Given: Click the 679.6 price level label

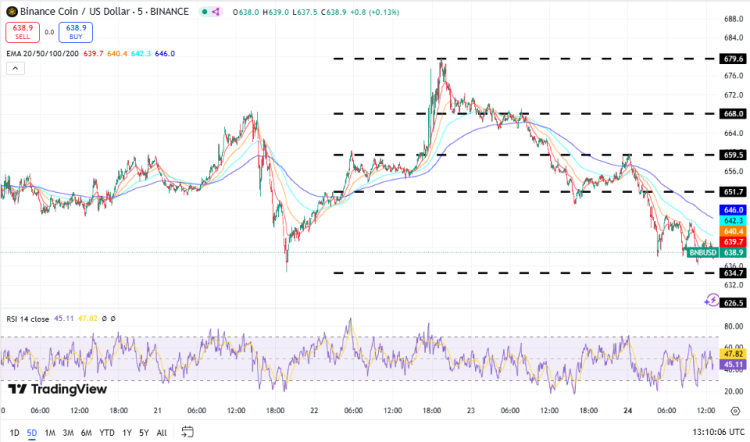Looking at the screenshot, I should point(733,59).
